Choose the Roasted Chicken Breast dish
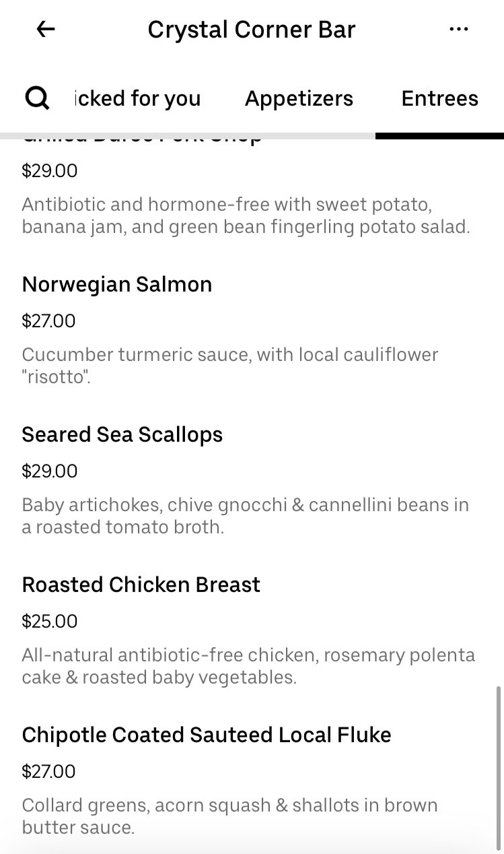The image size is (504, 854). [x=141, y=585]
